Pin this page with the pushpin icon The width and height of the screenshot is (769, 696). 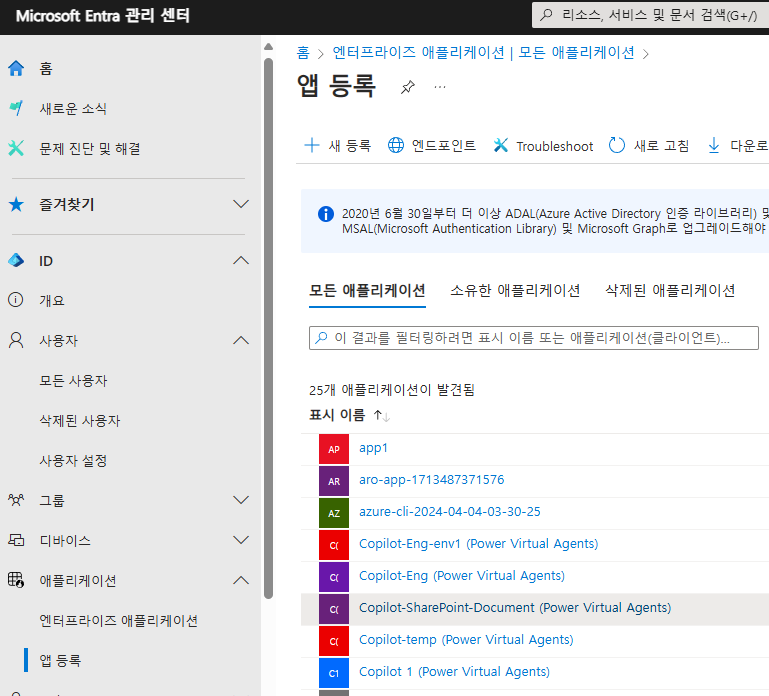coord(407,87)
